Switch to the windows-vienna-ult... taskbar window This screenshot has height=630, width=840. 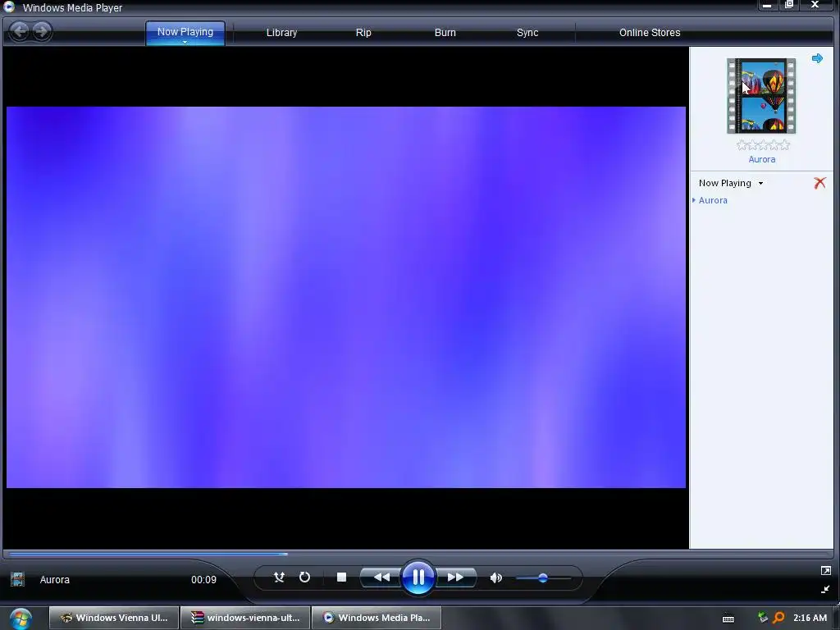coord(245,618)
